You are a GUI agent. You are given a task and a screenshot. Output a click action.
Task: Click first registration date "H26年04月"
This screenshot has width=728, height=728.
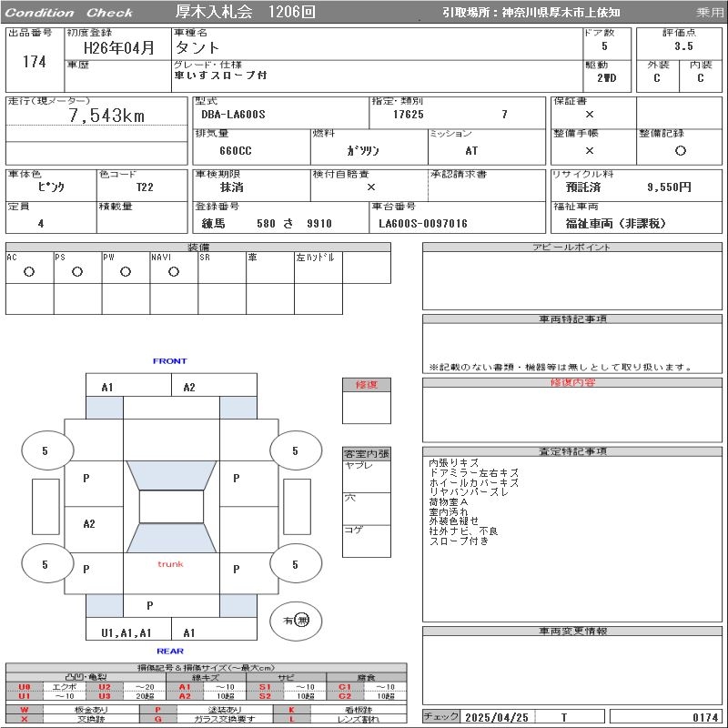(119, 47)
